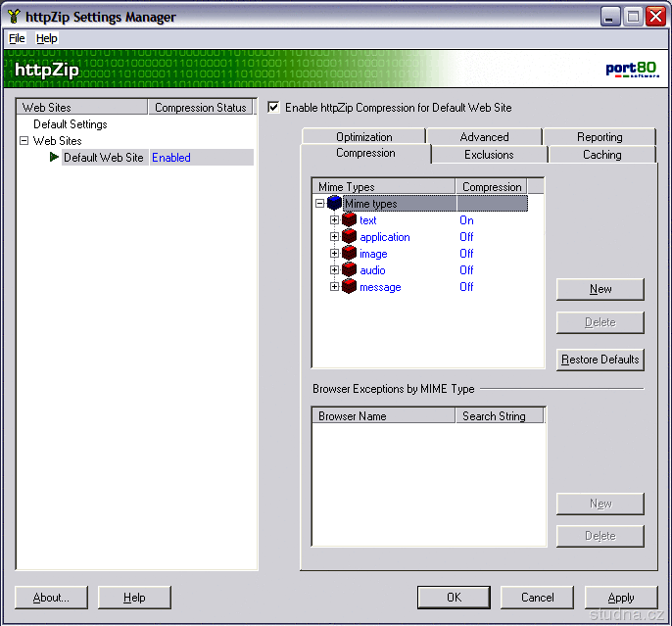Expand the text mime type node
Viewport: 672px width, 626px height.
335,220
